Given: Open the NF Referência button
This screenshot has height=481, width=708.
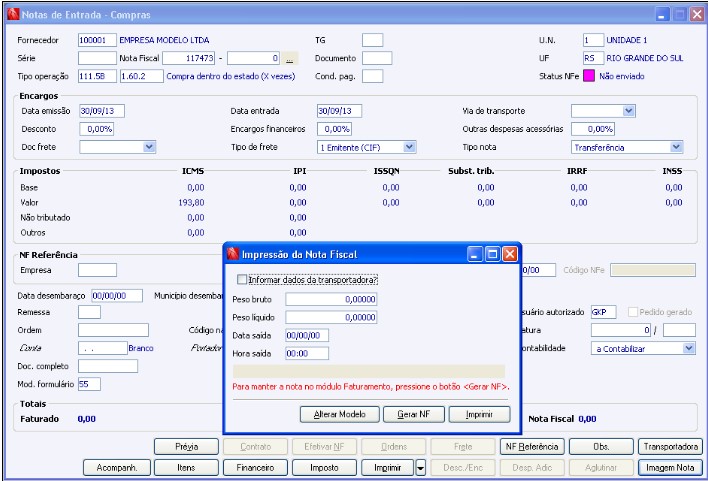Looking at the screenshot, I should (x=532, y=447).
